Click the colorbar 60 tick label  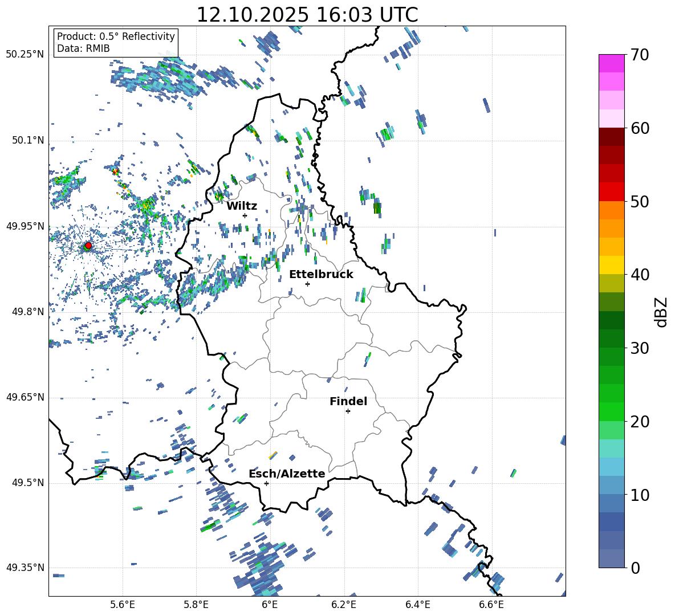[x=640, y=128]
